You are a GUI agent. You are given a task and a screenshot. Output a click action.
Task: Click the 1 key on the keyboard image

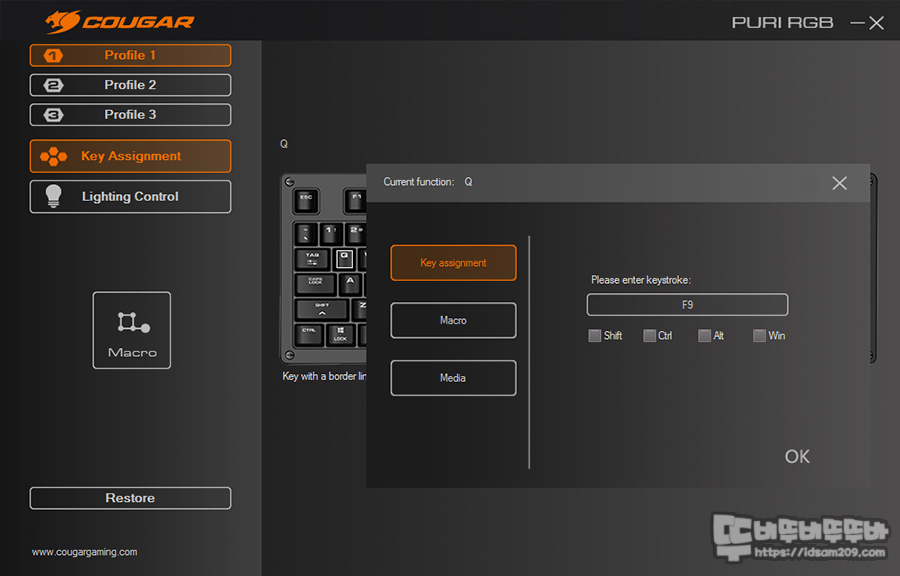click(331, 233)
